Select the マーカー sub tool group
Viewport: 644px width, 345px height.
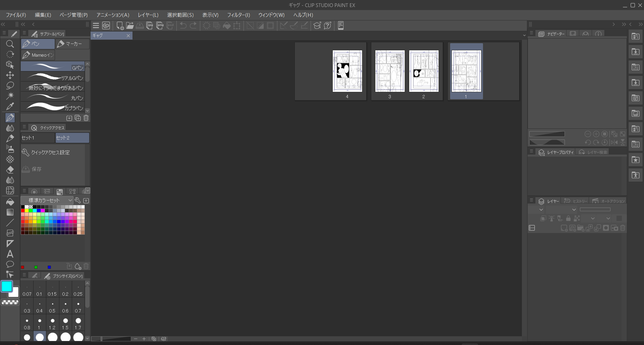click(72, 44)
